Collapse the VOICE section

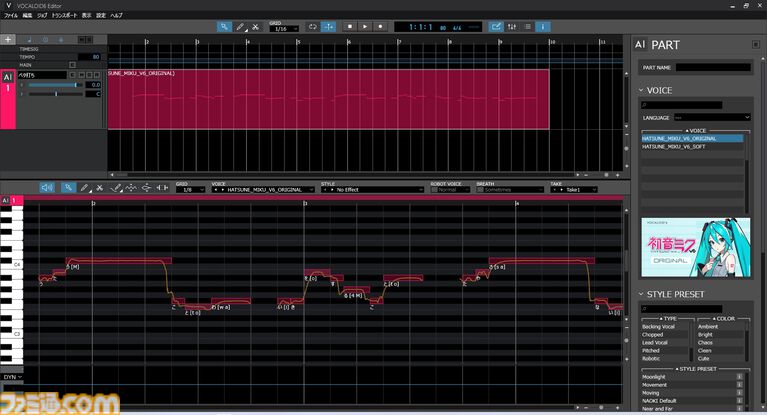[641, 90]
